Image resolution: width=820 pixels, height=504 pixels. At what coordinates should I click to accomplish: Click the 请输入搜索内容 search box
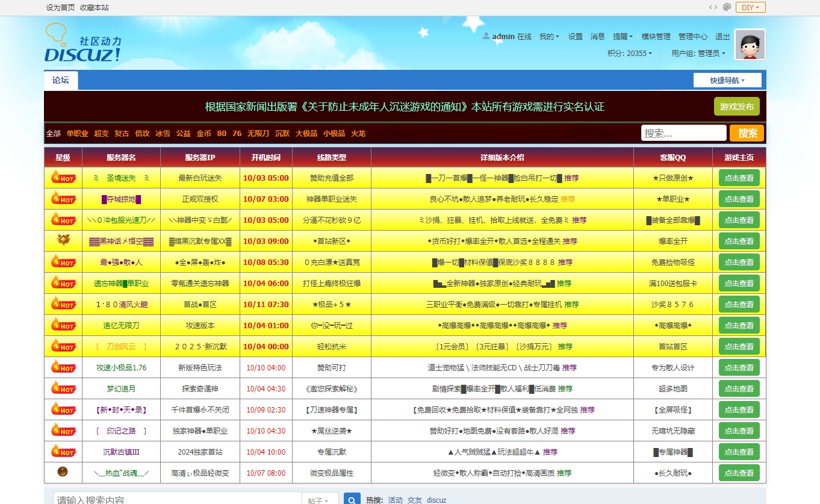pos(178,500)
